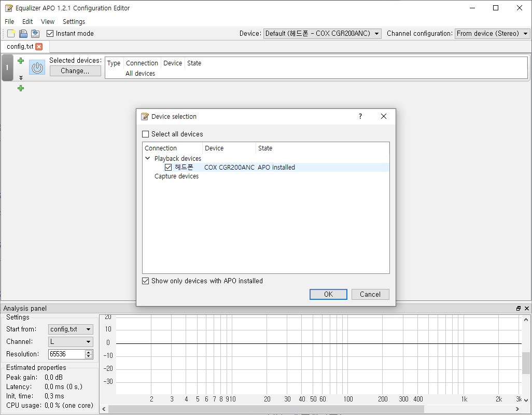Image resolution: width=532 pixels, height=415 pixels.
Task: Decrease Resolution with down stepper arrow
Action: (89, 356)
